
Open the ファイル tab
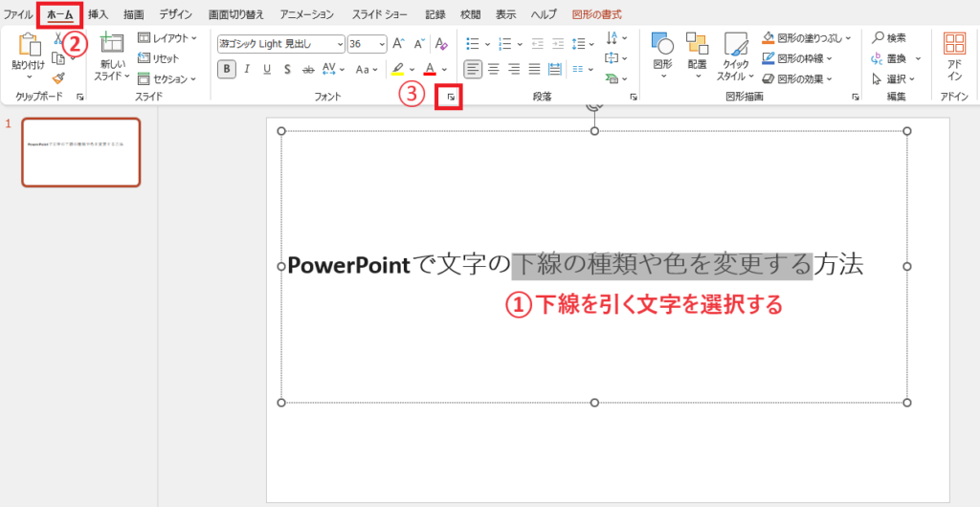[18, 14]
